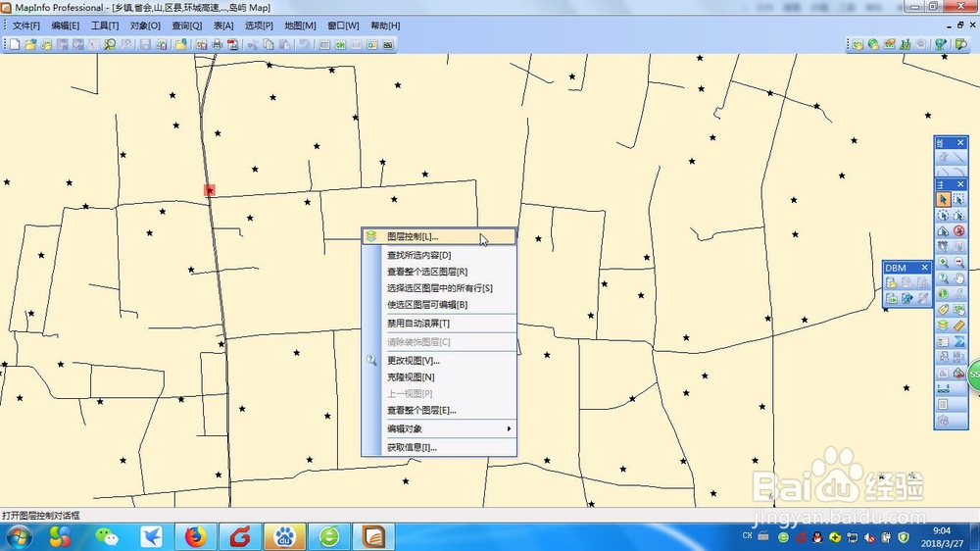Select the Ruler tool

(958, 326)
